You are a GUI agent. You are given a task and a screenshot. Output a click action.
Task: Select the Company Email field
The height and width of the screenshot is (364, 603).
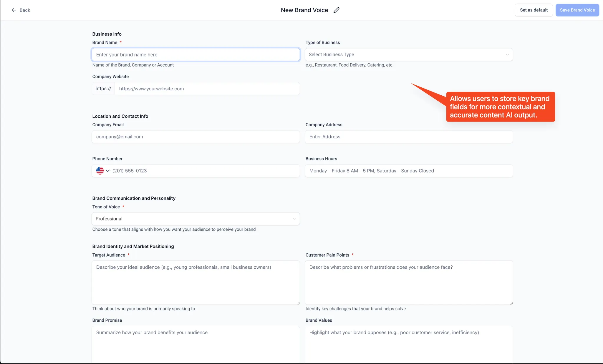point(196,137)
